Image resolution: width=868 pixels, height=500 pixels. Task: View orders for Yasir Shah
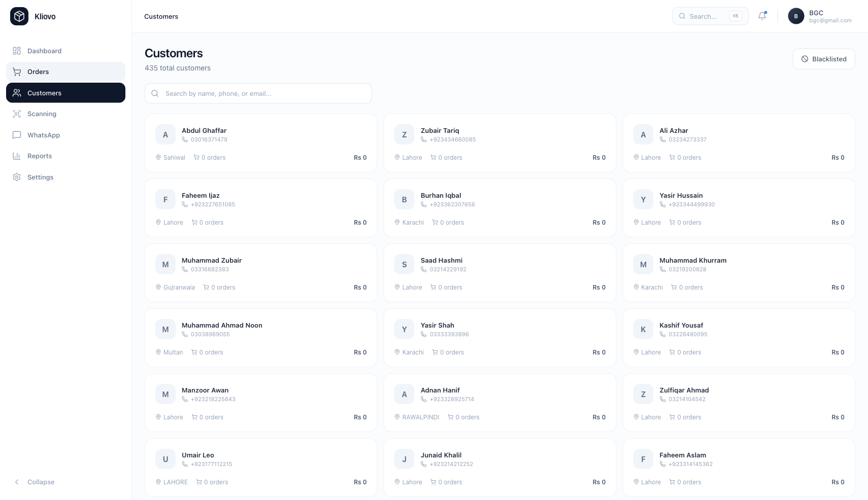448,352
